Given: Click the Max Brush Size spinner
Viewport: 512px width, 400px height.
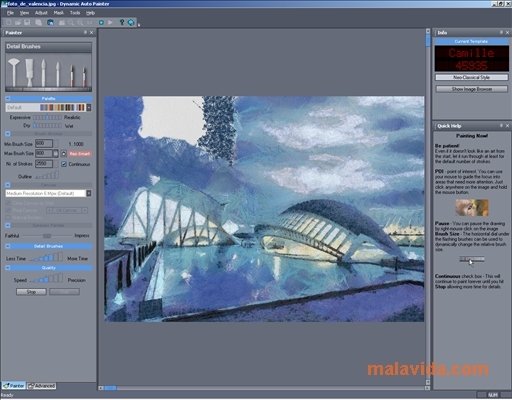Looking at the screenshot, I should (56, 154).
